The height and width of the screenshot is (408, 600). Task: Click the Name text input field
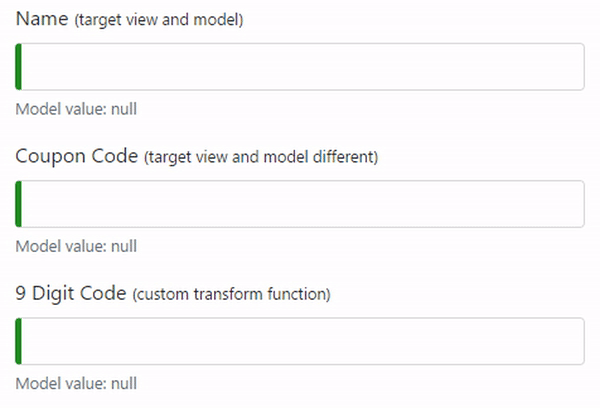(x=300, y=67)
